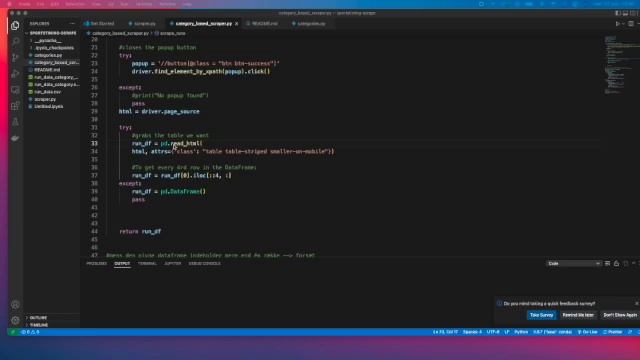Click the LF end-of-line indicator
640x360 pixels.
click(507, 332)
